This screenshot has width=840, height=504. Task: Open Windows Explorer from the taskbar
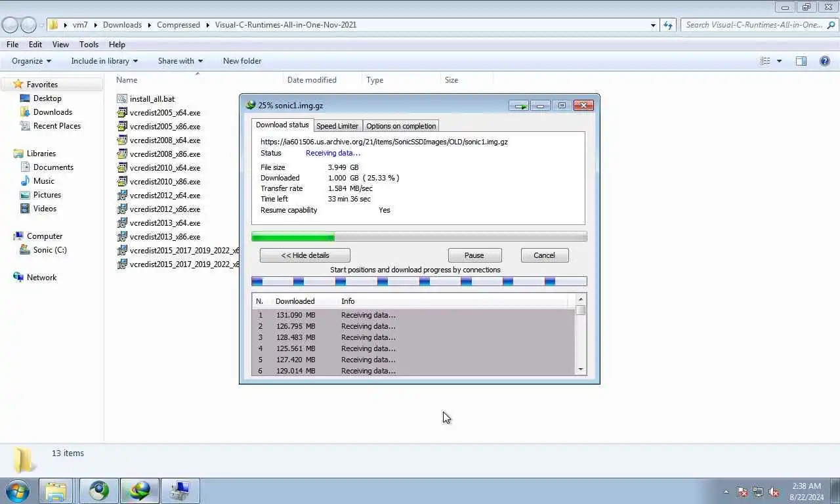pos(56,491)
